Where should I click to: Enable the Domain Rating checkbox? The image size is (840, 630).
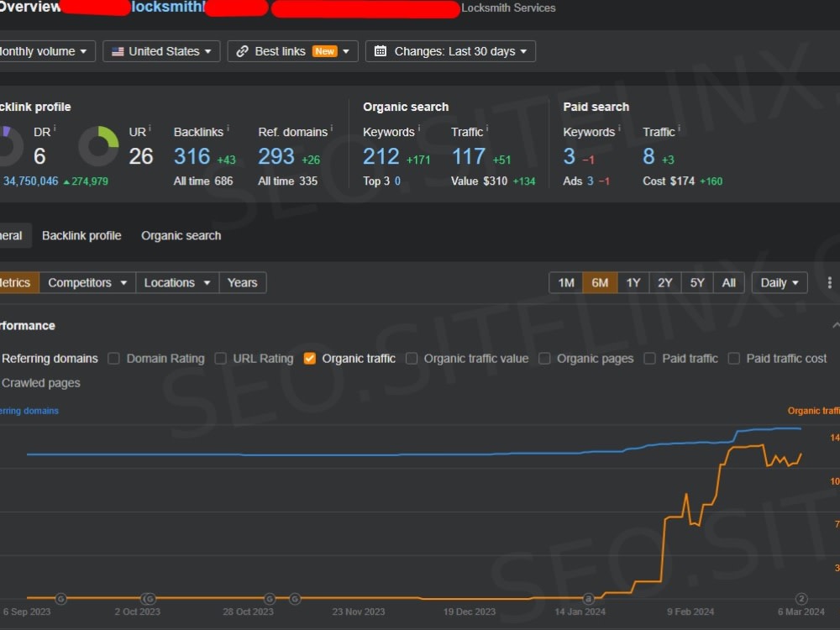tap(113, 359)
